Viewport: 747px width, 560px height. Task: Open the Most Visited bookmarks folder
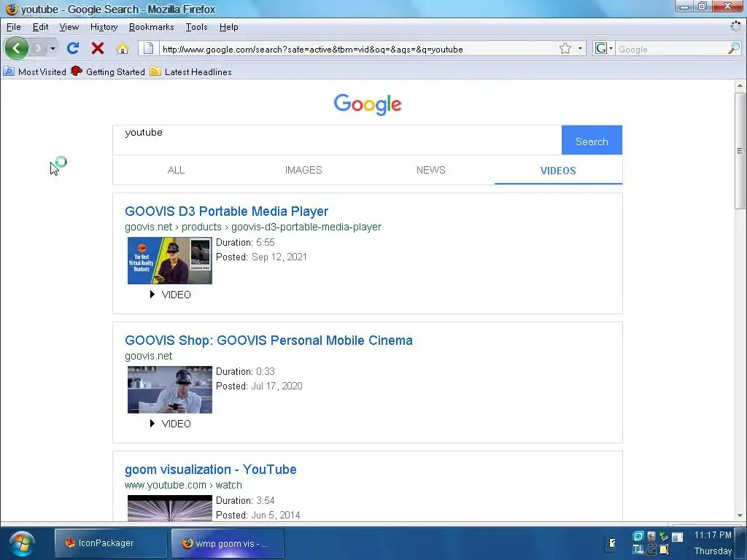tap(35, 72)
